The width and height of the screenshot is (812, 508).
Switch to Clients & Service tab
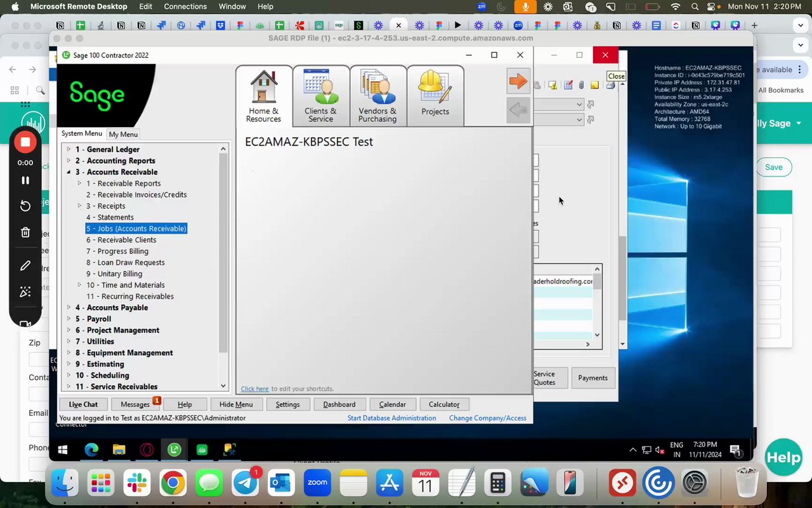pos(321,96)
